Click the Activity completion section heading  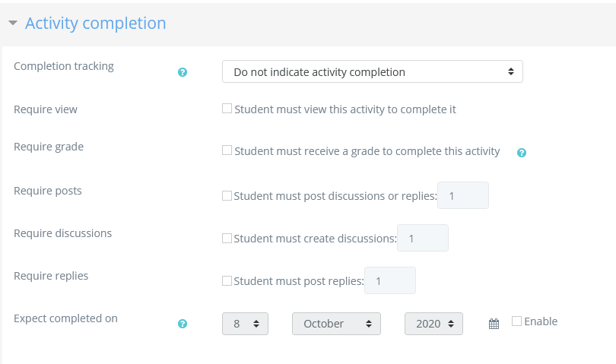(x=95, y=24)
